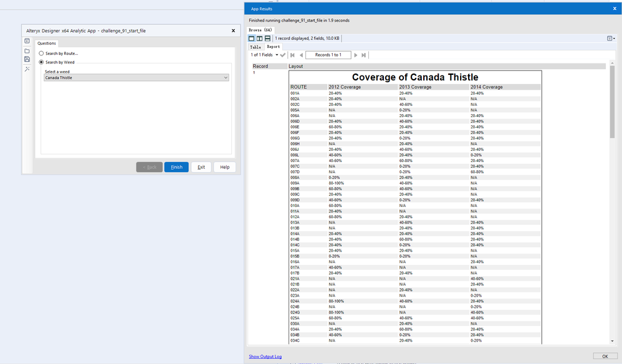Click the Records 1 to 1 field

[328, 55]
